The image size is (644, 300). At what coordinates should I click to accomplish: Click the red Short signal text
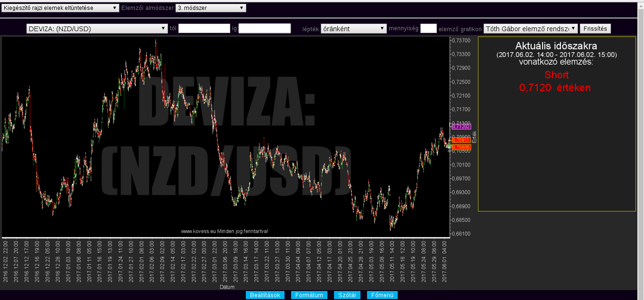(556, 75)
